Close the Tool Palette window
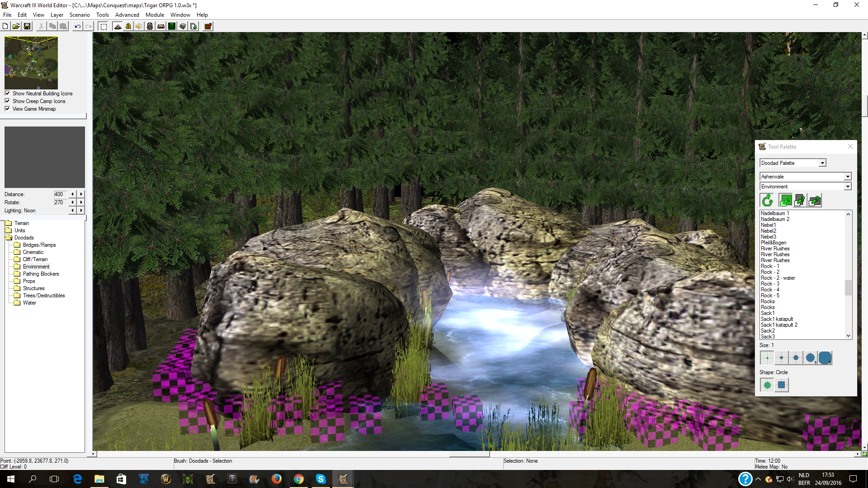The height and width of the screenshot is (488, 868). [x=850, y=146]
